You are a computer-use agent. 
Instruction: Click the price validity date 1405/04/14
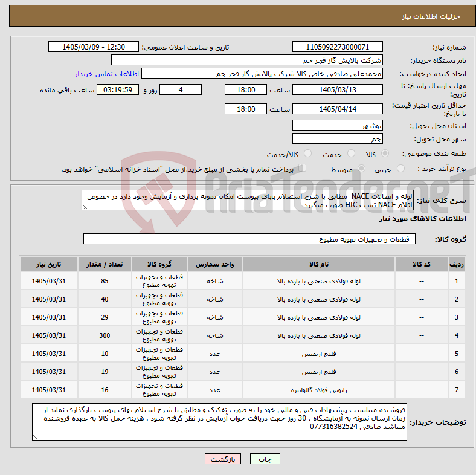click(x=337, y=109)
